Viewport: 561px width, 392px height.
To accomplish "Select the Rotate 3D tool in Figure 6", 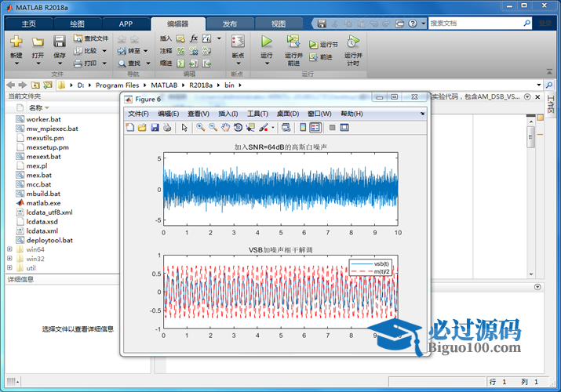I will tap(238, 128).
